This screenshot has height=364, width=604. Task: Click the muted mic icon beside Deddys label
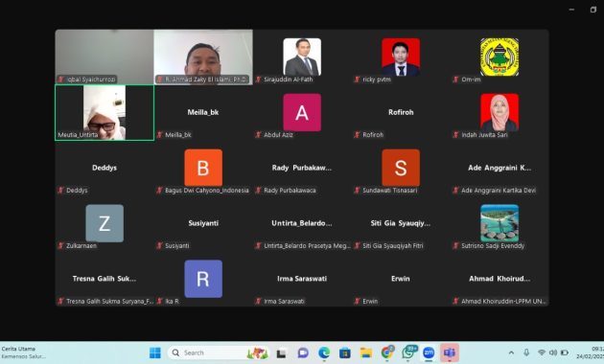click(60, 191)
